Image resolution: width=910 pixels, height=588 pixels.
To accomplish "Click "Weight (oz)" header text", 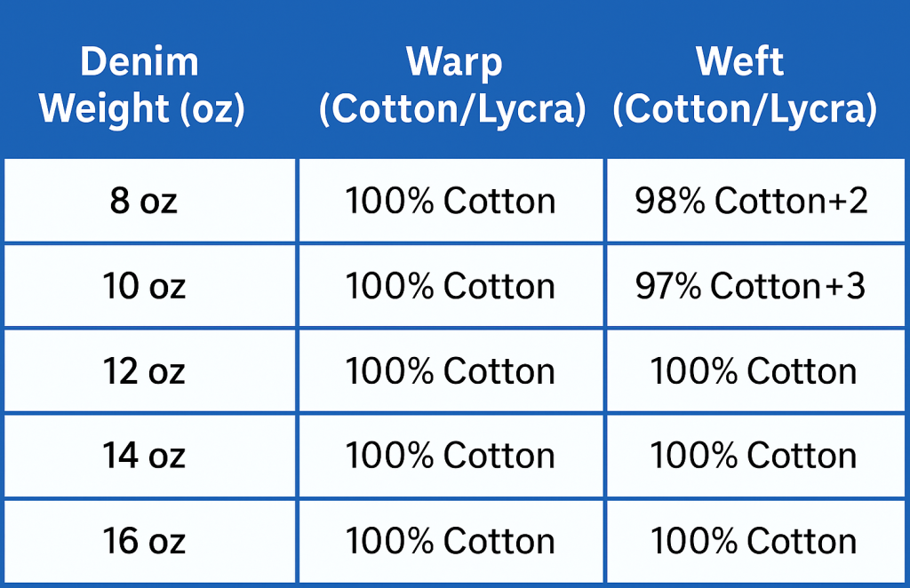I will point(142,108).
